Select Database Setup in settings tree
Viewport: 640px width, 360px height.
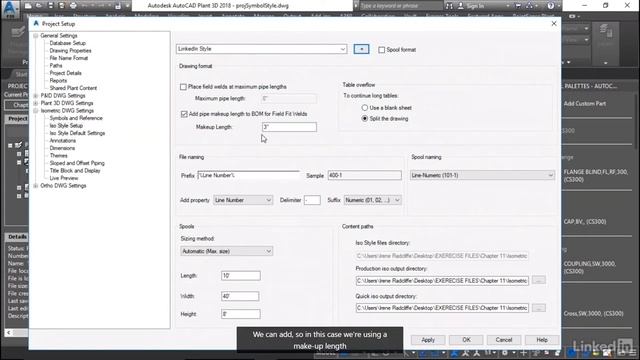(67, 43)
